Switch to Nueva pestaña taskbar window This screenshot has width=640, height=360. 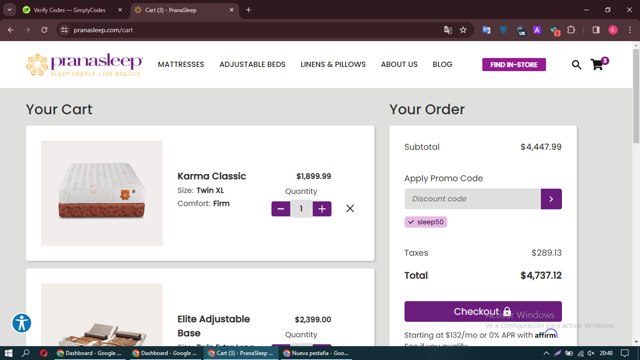[317, 353]
